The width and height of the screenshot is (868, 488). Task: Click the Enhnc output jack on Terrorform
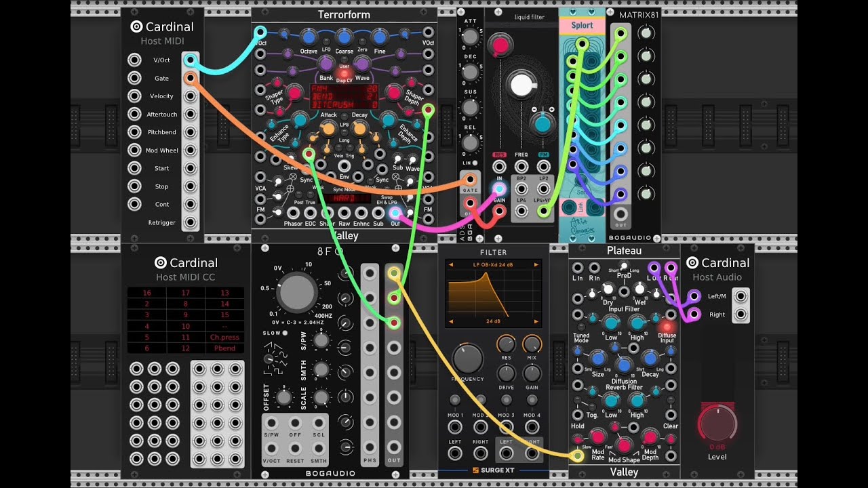tap(361, 213)
